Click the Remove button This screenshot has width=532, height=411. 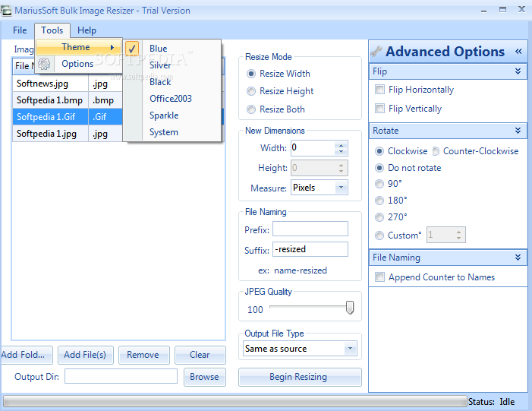[143, 355]
